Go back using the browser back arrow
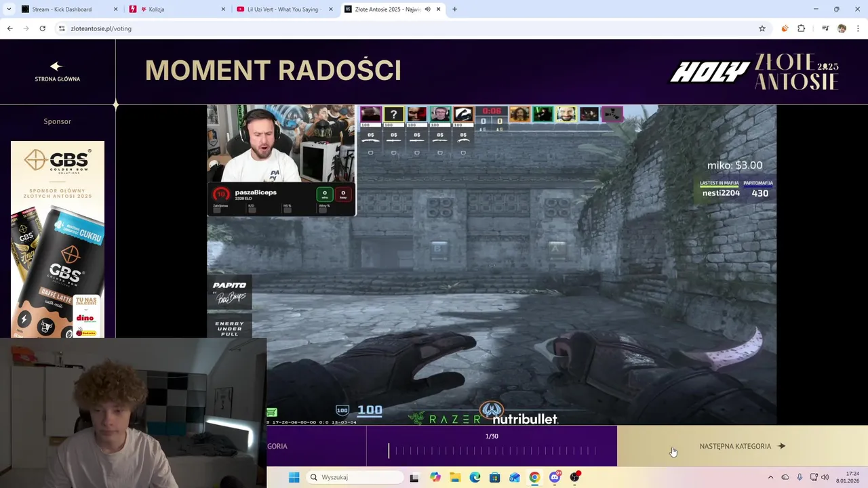868x488 pixels. [9, 28]
